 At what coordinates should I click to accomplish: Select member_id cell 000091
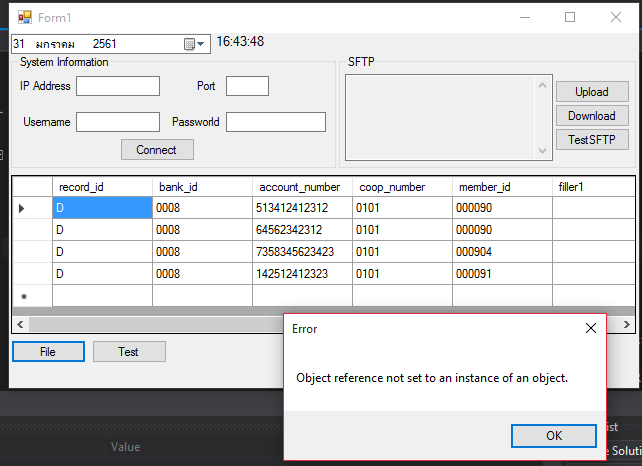point(502,274)
